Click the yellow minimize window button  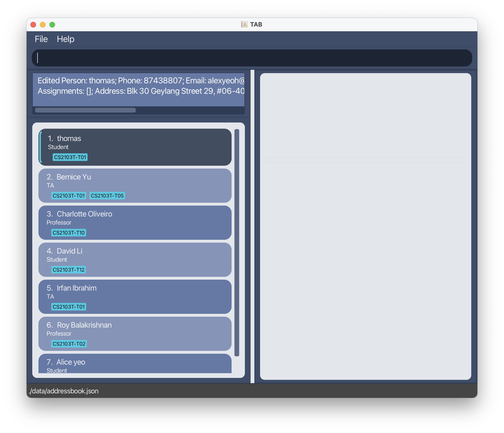pyautogui.click(x=42, y=25)
